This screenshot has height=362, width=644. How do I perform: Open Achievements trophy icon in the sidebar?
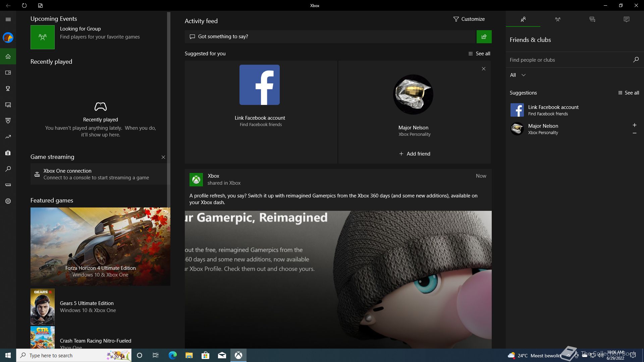[8, 88]
